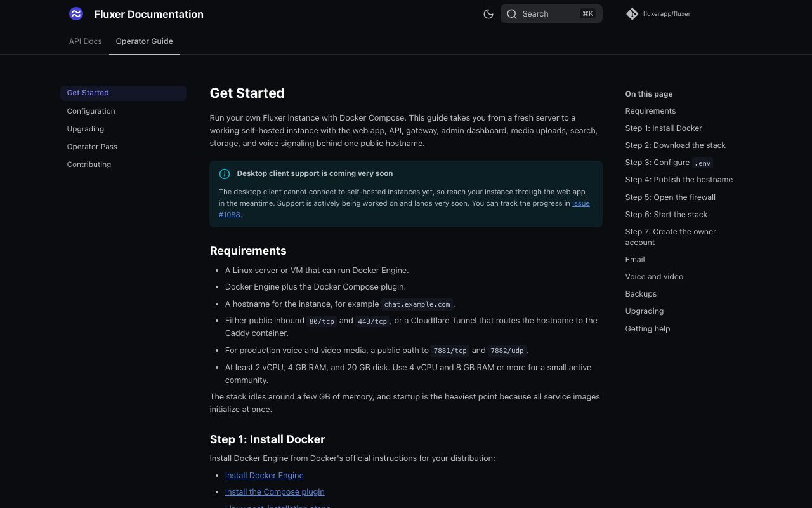Open Contributing in the sidebar
Image resolution: width=812 pixels, height=508 pixels.
coord(89,164)
